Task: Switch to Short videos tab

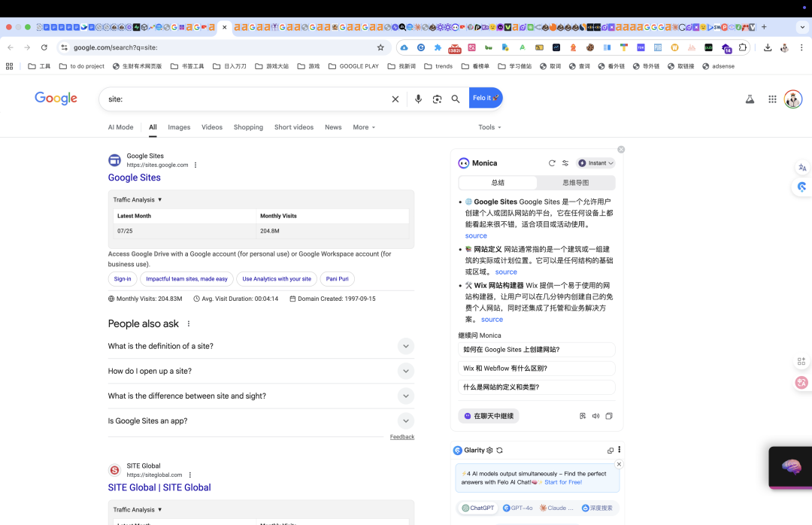Action: pyautogui.click(x=294, y=127)
